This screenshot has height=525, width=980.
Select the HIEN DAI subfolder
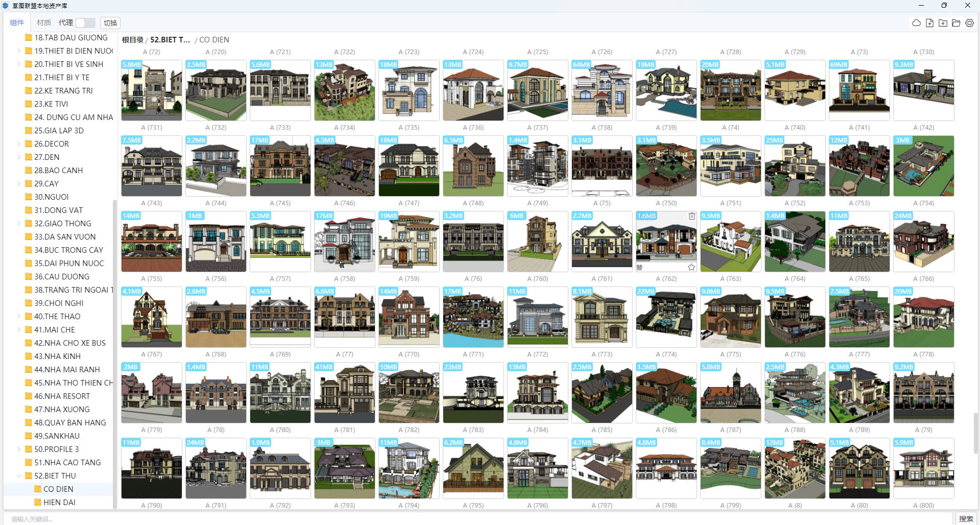(59, 502)
